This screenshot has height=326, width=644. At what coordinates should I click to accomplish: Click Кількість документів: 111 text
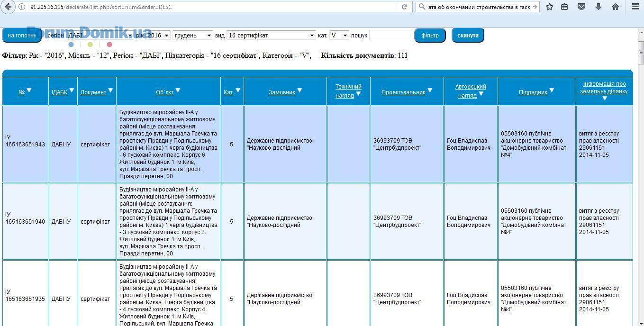coord(364,55)
